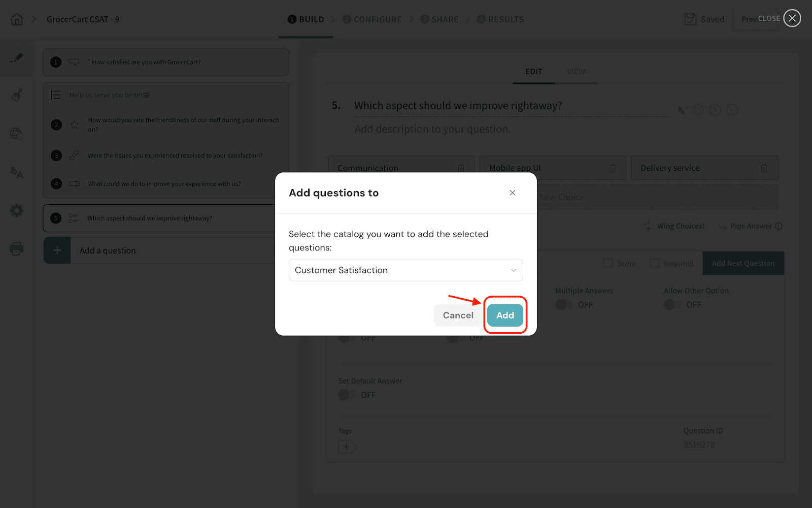Switch to the VIEW tab
This screenshot has height=508, width=812.
click(576, 72)
